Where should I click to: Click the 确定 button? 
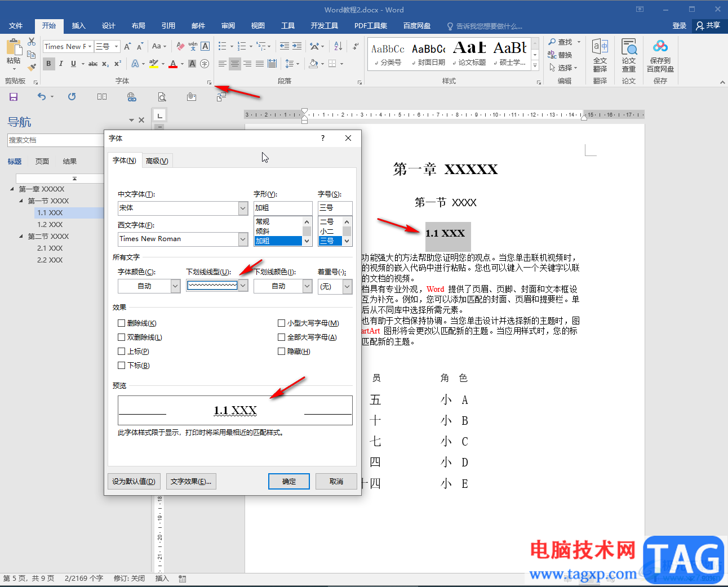(x=289, y=481)
